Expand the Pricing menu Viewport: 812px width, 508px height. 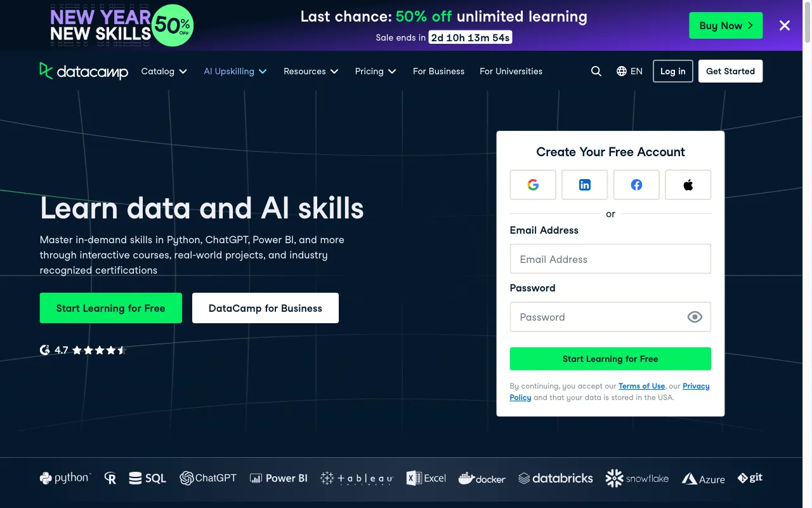pos(376,71)
